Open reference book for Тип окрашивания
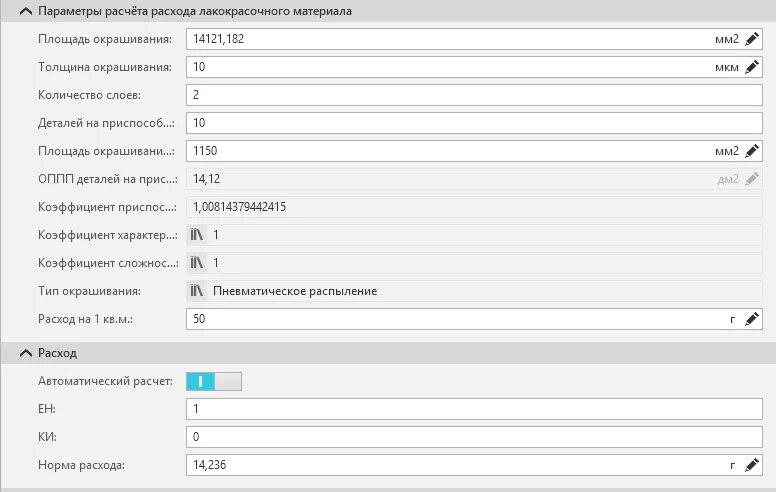This screenshot has height=492, width=776. 196,291
